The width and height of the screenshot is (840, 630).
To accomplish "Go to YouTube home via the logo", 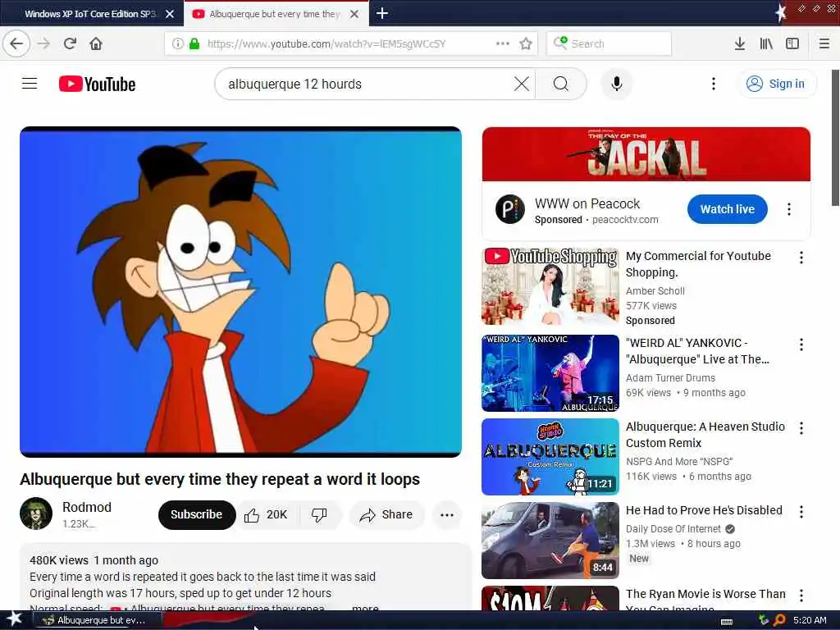I will click(x=97, y=84).
